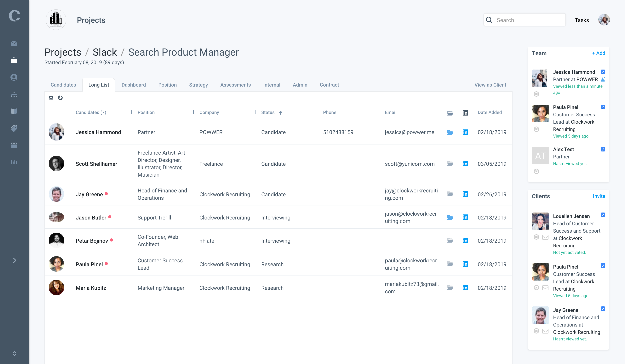Open Scott Shellhamer's folder icon
The height and width of the screenshot is (364, 625).
tap(450, 163)
